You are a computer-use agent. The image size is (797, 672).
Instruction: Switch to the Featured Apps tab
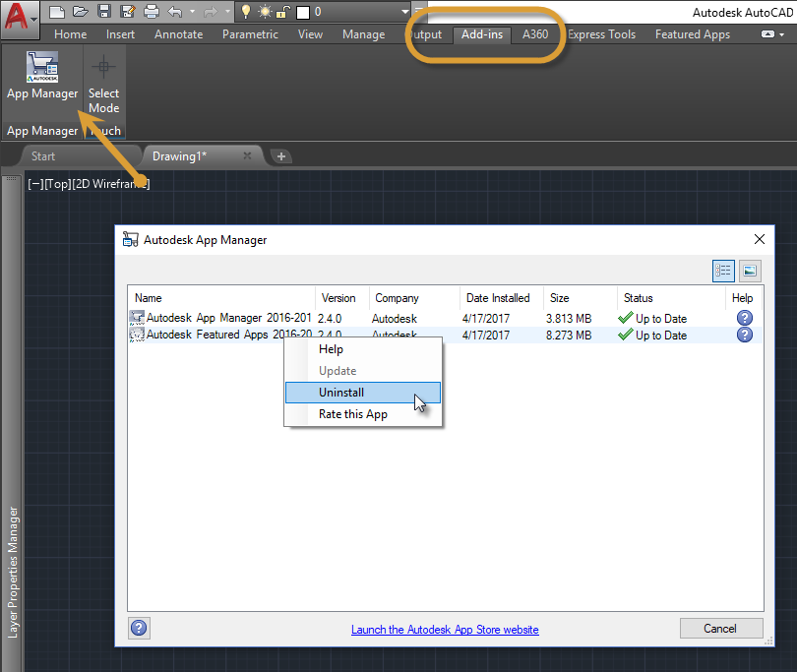click(x=693, y=34)
